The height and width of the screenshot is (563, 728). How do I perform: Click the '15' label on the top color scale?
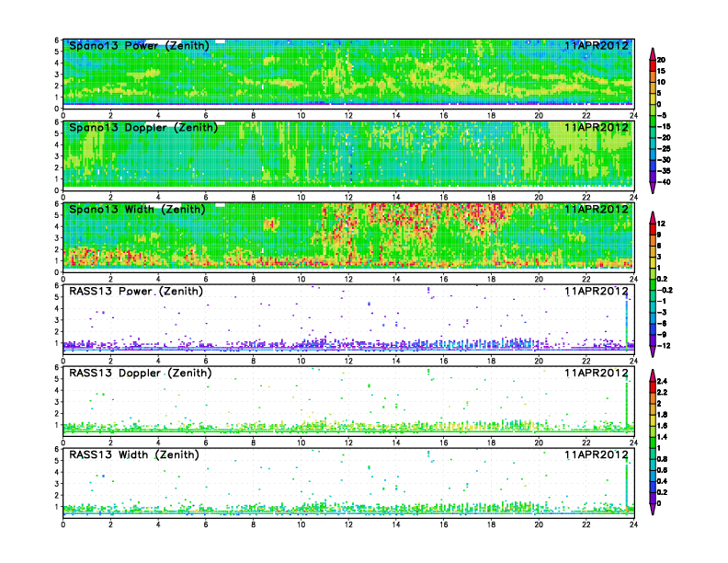(x=661, y=71)
